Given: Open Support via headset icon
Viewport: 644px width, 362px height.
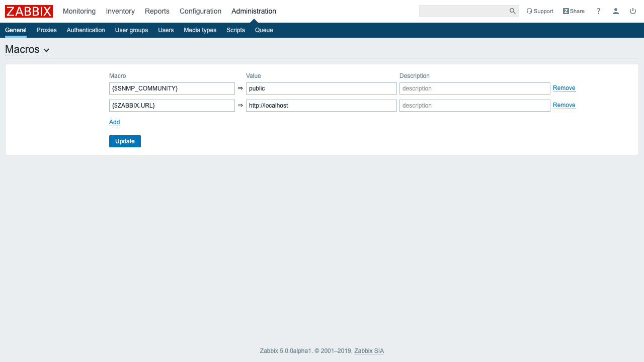Looking at the screenshot, I should coord(529,11).
